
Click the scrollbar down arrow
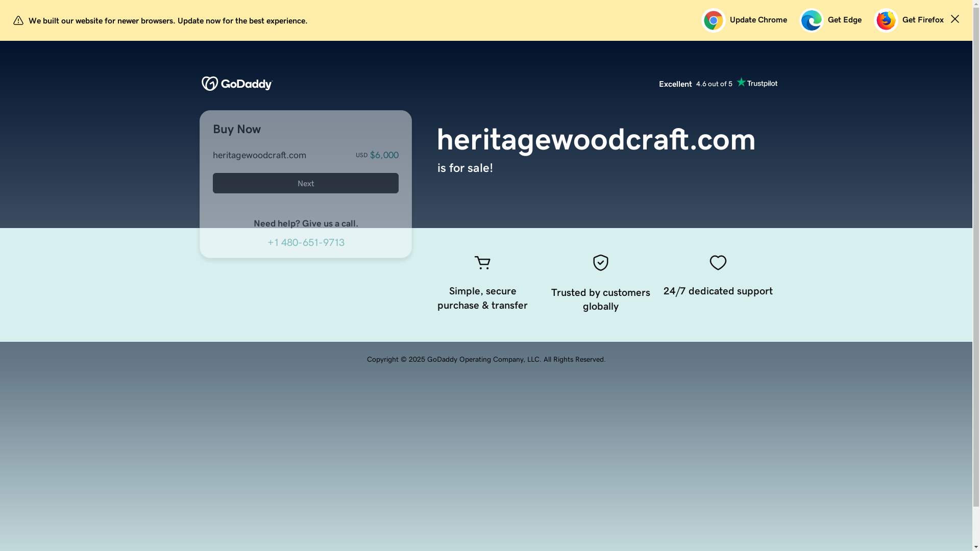coord(976,547)
